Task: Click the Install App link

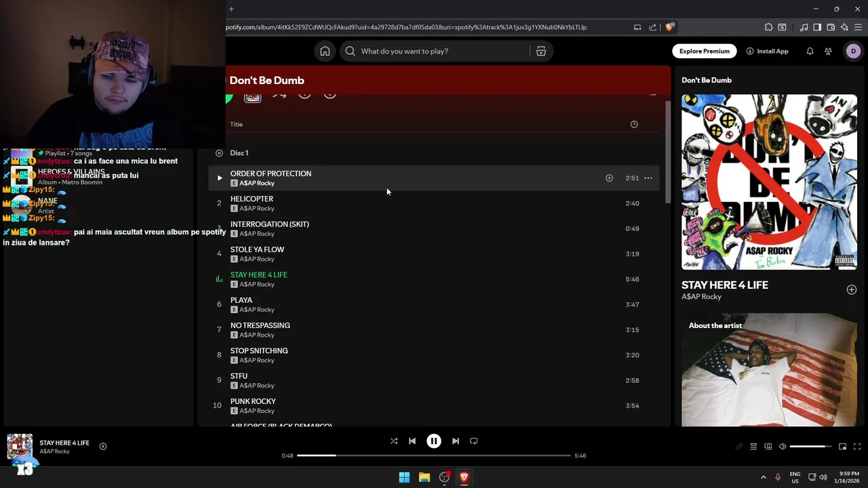Action: tap(767, 51)
